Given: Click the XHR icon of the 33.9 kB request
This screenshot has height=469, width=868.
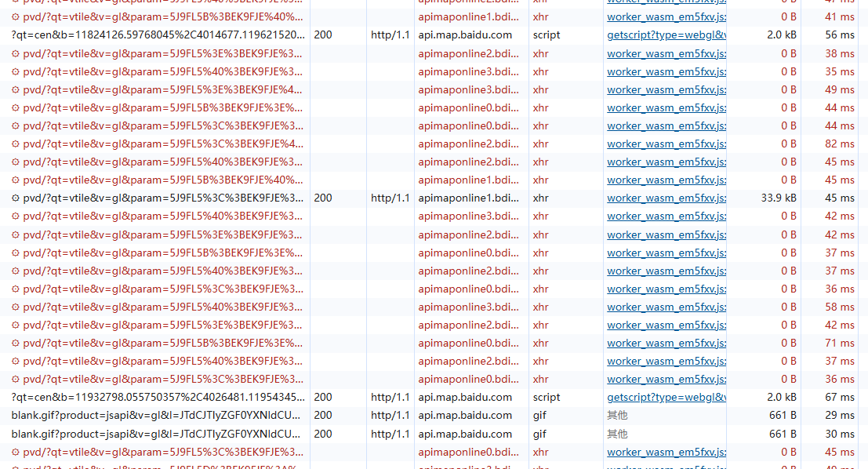Looking at the screenshot, I should click(16, 198).
